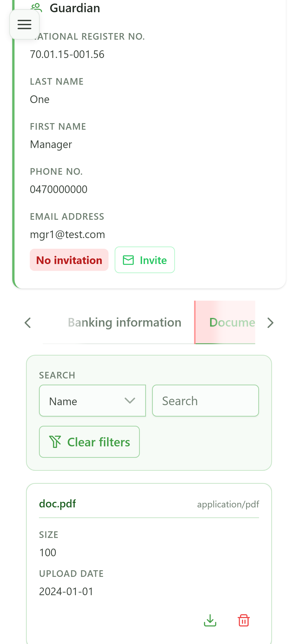Image resolution: width=298 pixels, height=644 pixels.
Task: Click the phone number 0470000000
Action: (59, 189)
